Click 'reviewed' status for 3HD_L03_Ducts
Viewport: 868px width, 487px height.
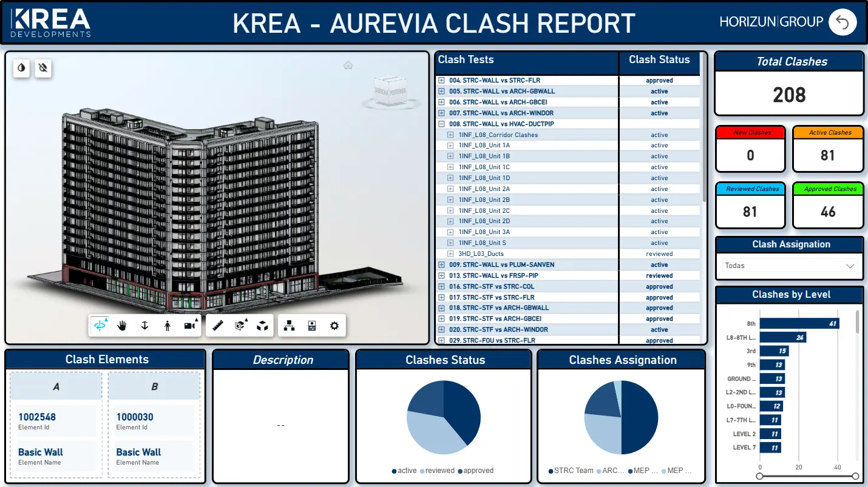[x=659, y=254]
